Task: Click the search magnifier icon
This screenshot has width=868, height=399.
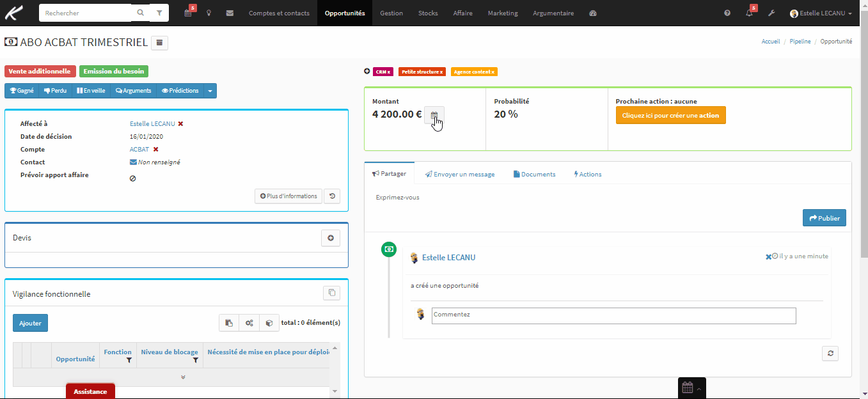Action: pyautogui.click(x=141, y=13)
